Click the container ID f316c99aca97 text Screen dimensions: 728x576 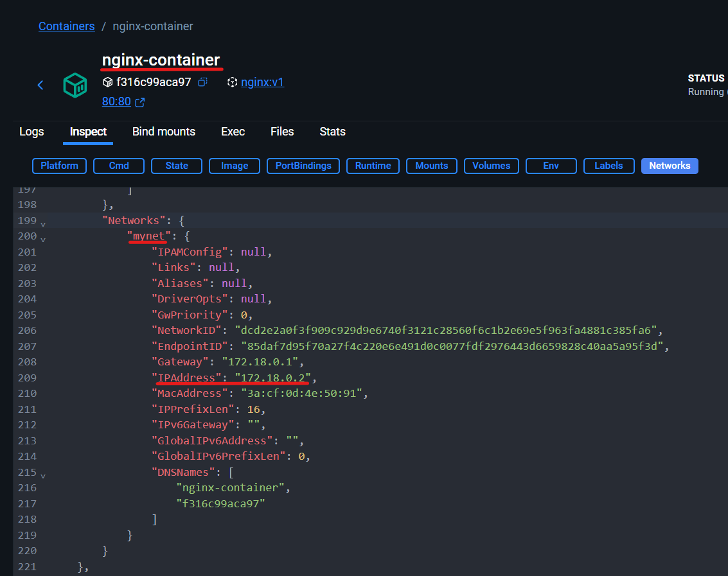154,82
